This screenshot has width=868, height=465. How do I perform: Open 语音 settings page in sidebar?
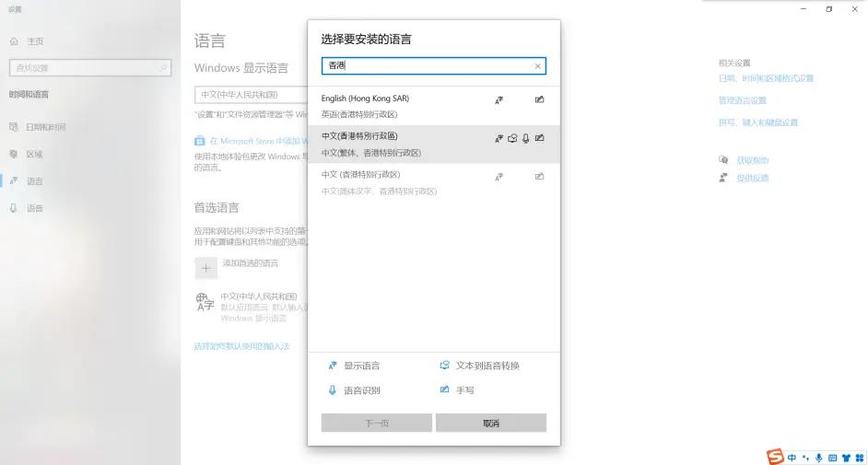coord(34,208)
